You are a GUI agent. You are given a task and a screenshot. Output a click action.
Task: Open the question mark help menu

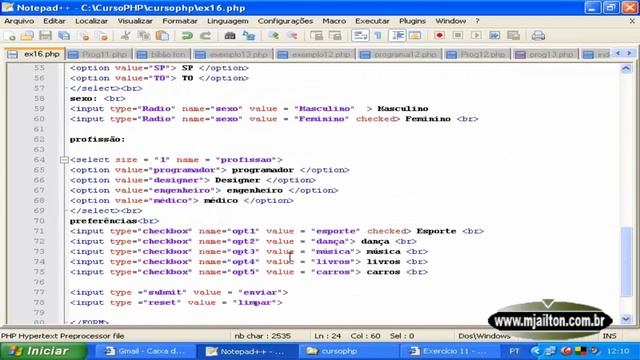tap(477, 21)
